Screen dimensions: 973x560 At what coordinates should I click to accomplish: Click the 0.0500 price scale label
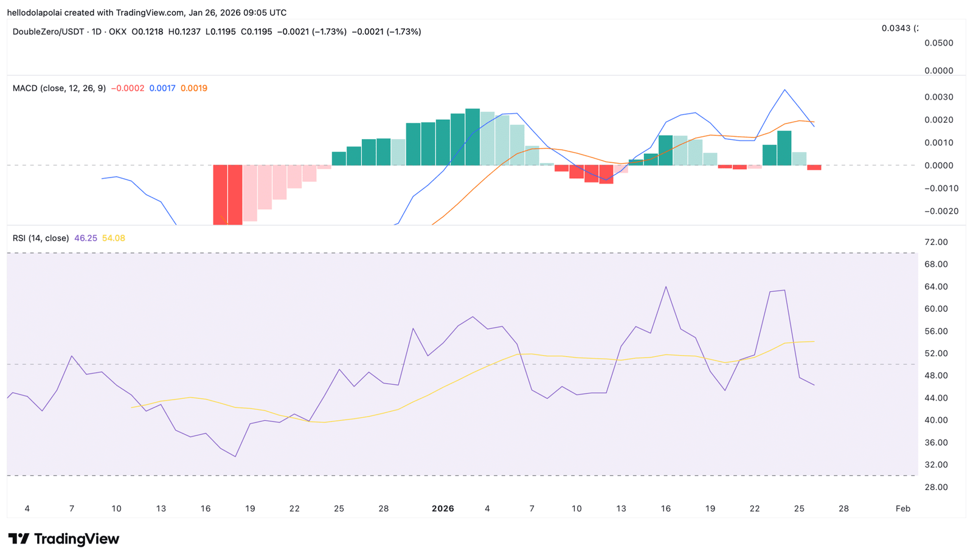pyautogui.click(x=938, y=43)
